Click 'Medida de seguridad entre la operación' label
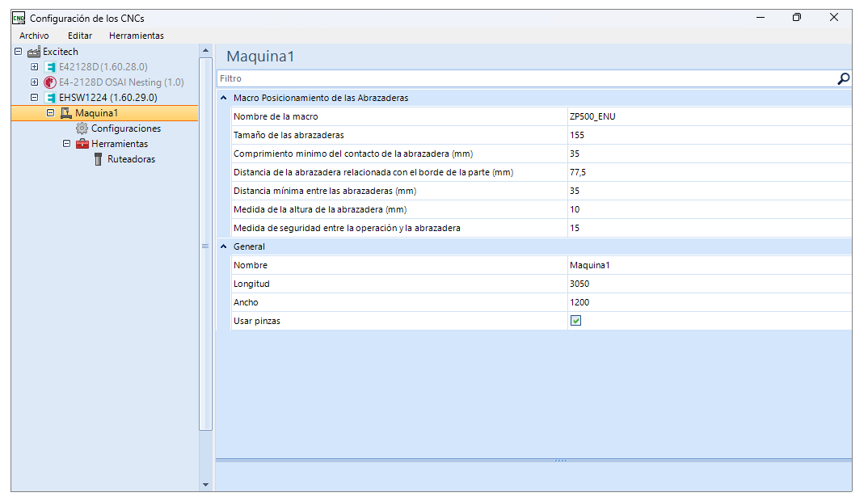Viewport: 868px width, 501px height. (x=347, y=228)
